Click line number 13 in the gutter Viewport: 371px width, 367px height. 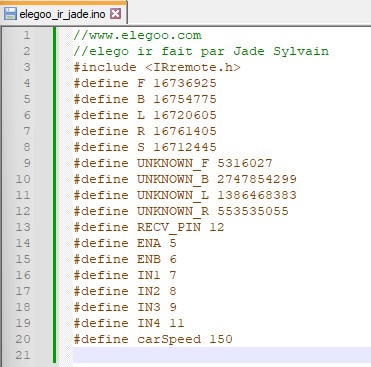click(23, 227)
